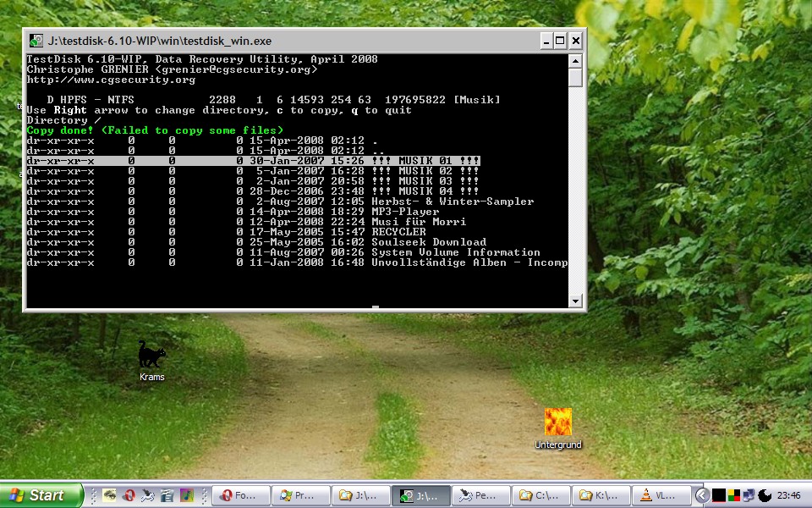Click the black square tray icon
Screen dimensions: 812x508
click(719, 495)
